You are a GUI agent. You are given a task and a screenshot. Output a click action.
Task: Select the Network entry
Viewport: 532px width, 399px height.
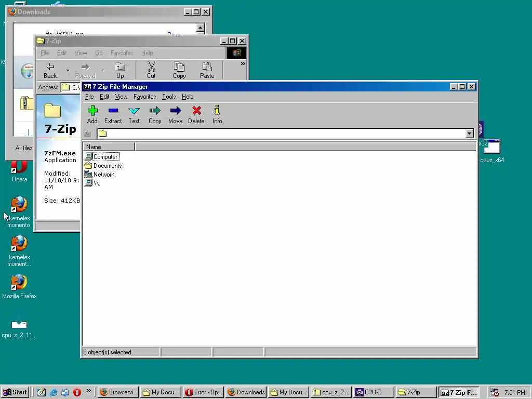point(100,175)
